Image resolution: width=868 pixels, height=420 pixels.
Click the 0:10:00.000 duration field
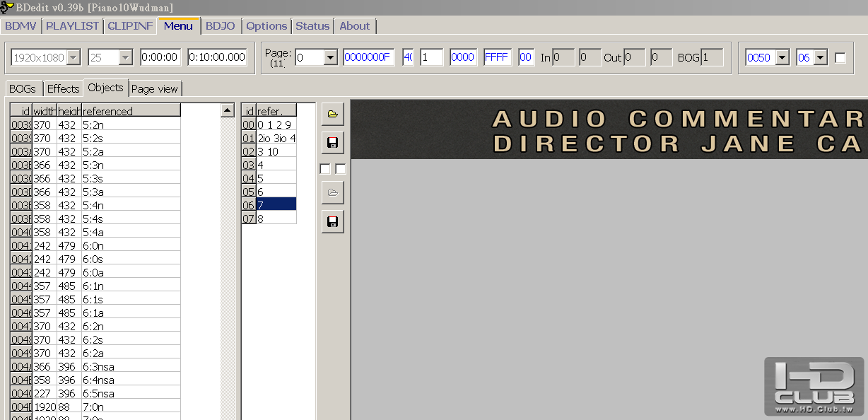(x=217, y=58)
